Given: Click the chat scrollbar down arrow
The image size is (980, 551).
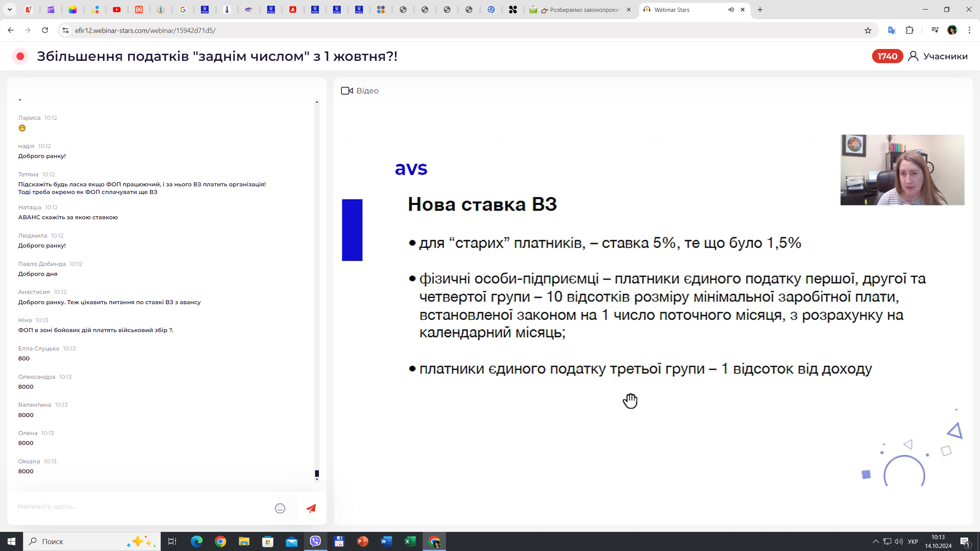Looking at the screenshot, I should tap(317, 479).
